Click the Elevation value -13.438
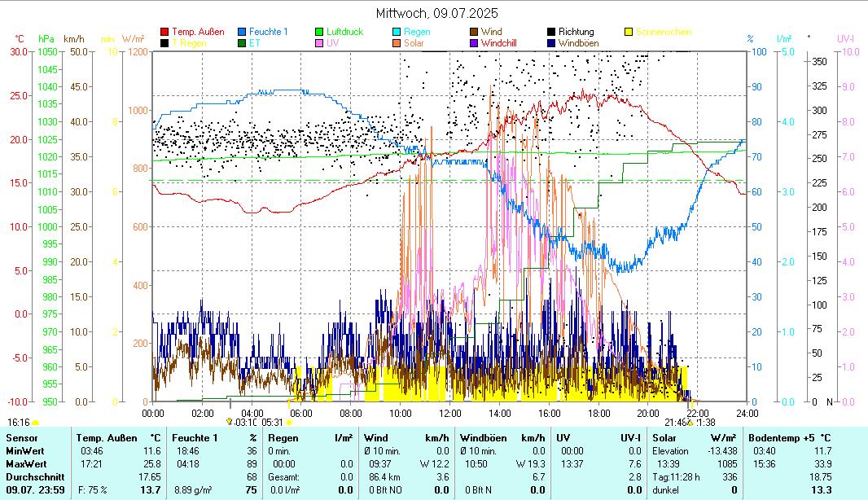Image resolution: width=868 pixels, height=500 pixels. pos(723,451)
